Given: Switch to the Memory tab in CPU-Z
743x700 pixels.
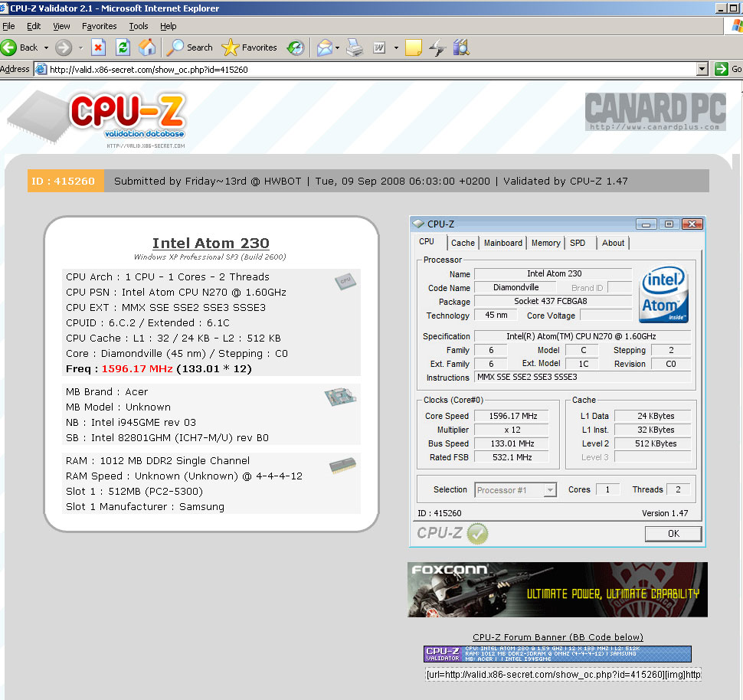Looking at the screenshot, I should pos(545,243).
